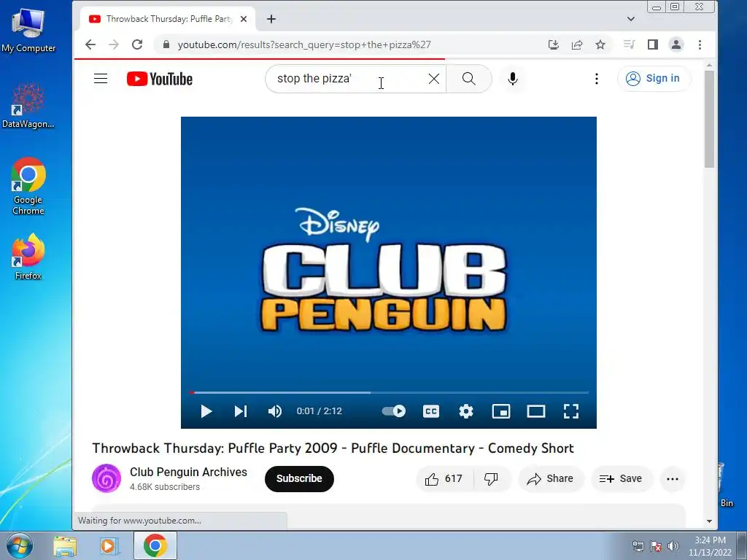Go back in Chrome
The height and width of the screenshot is (560, 747).
90,44
